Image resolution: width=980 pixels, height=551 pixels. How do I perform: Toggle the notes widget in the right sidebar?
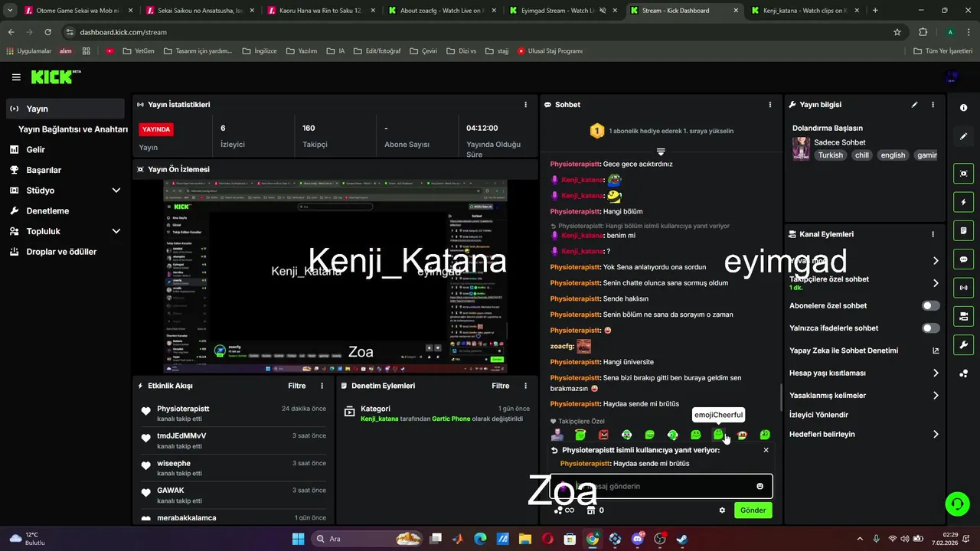pyautogui.click(x=963, y=230)
